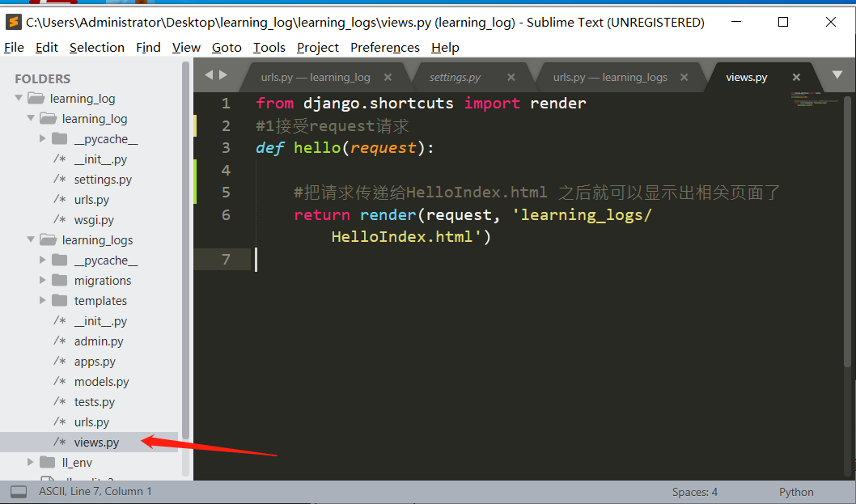Click the ll_env folder icon
856x504 pixels.
click(48, 462)
